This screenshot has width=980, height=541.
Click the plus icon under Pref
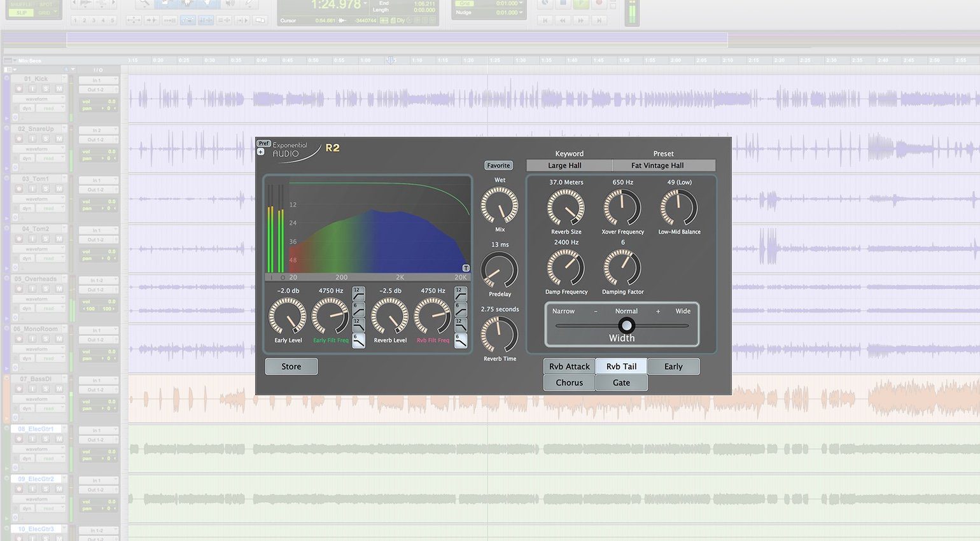pos(260,151)
